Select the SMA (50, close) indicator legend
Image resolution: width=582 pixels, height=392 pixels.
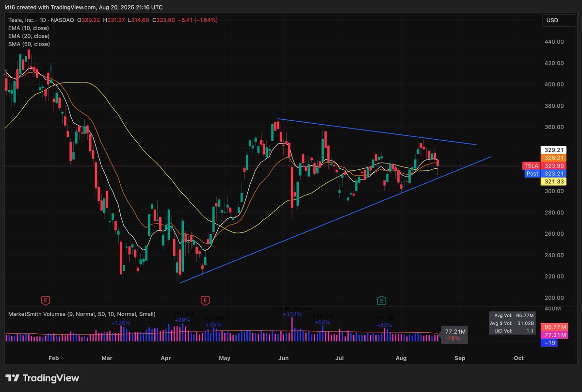pos(29,44)
